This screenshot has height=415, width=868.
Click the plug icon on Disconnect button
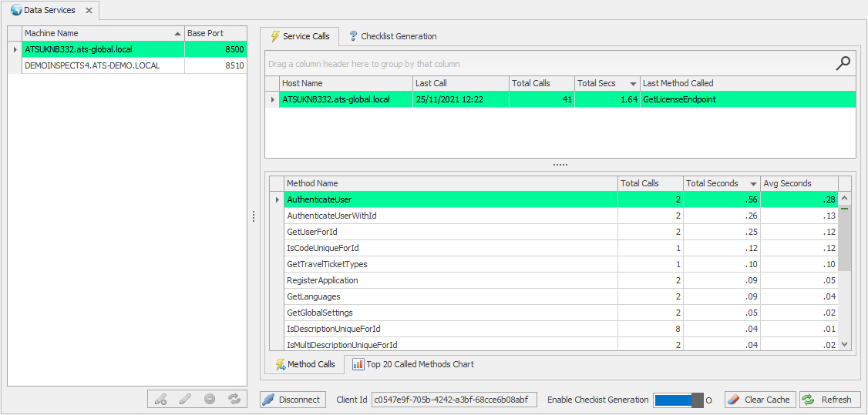[268, 400]
